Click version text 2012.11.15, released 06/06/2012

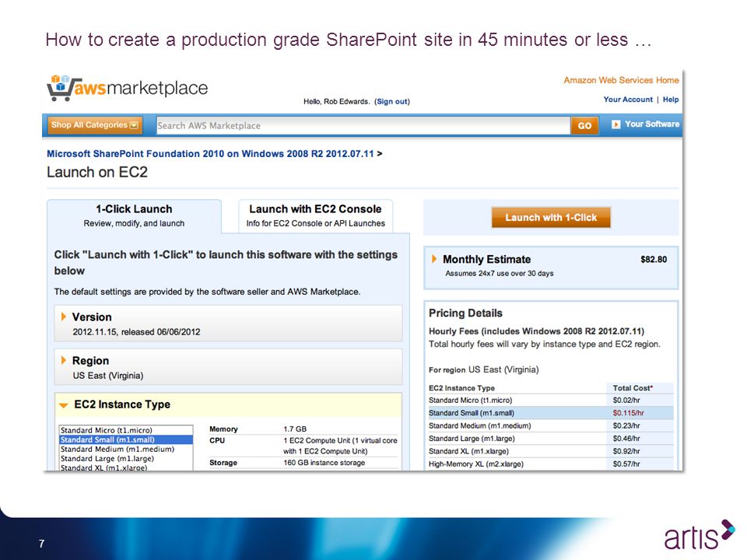point(136,332)
